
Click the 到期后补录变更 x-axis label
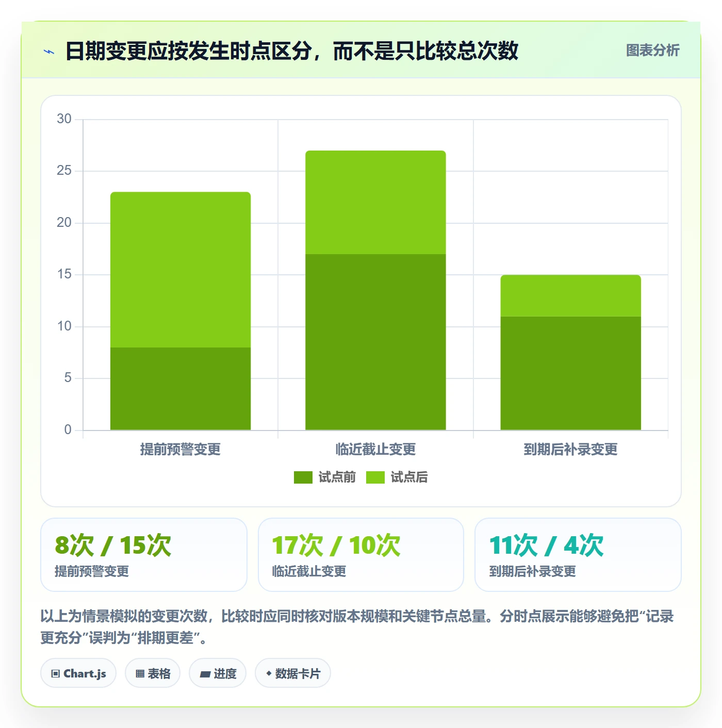570,450
